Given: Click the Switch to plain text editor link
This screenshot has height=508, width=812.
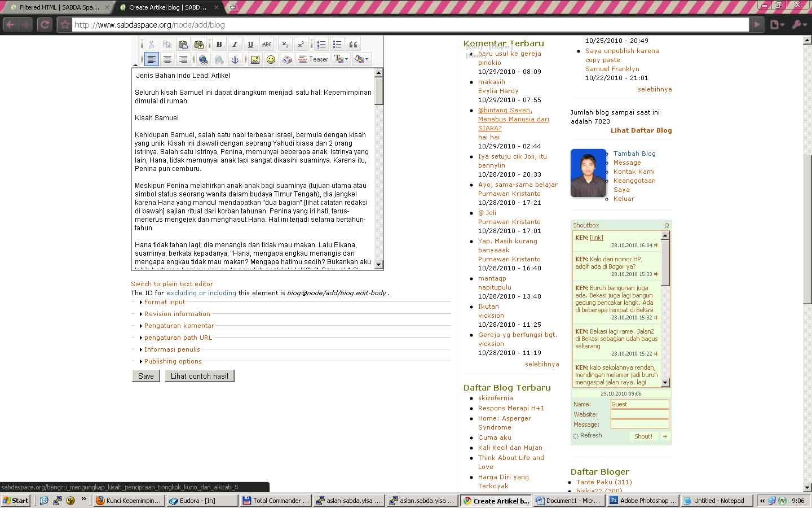Looking at the screenshot, I should (x=172, y=284).
